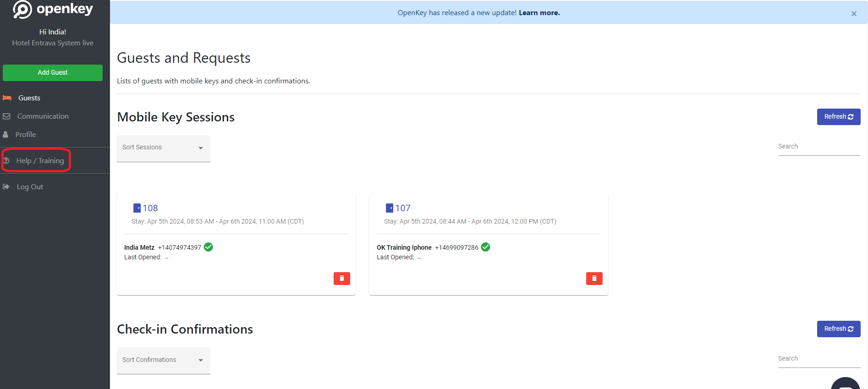Select Log Out in sidebar
Viewport: 868px width, 389px height.
[x=30, y=187]
